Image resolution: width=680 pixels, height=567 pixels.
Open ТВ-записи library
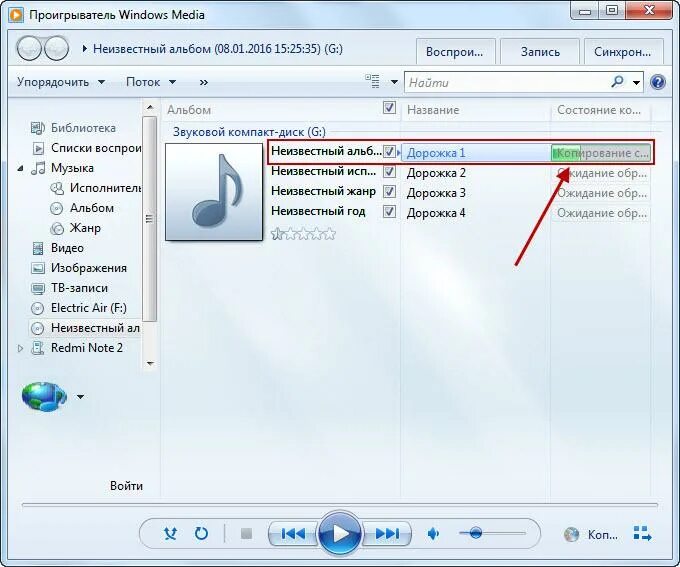tap(69, 288)
